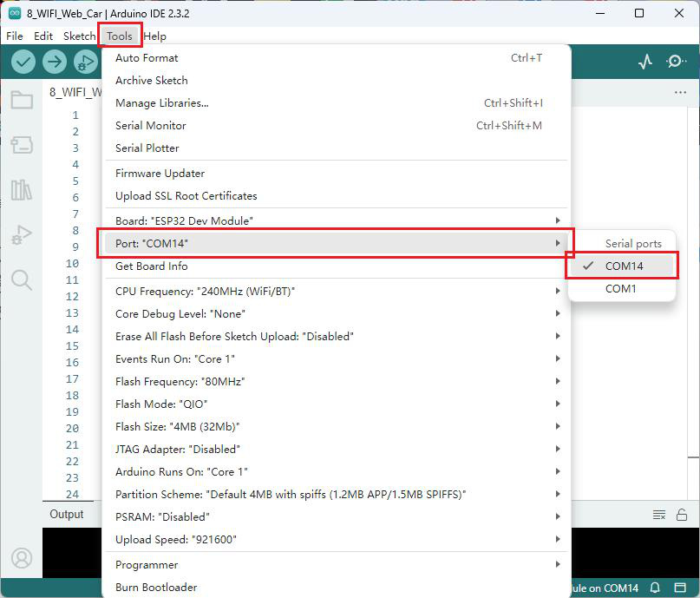Expand the Board "ESP32 Dev Module" submenu
The image size is (700, 598).
coord(337,220)
